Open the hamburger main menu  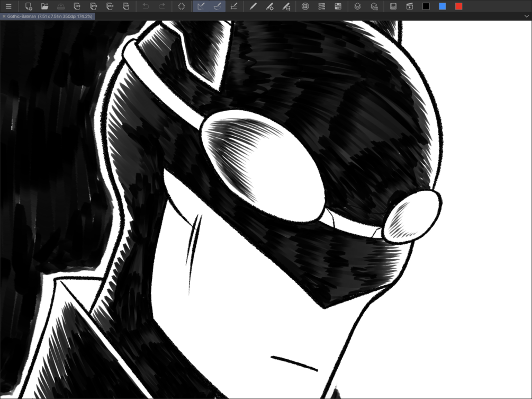(8, 6)
